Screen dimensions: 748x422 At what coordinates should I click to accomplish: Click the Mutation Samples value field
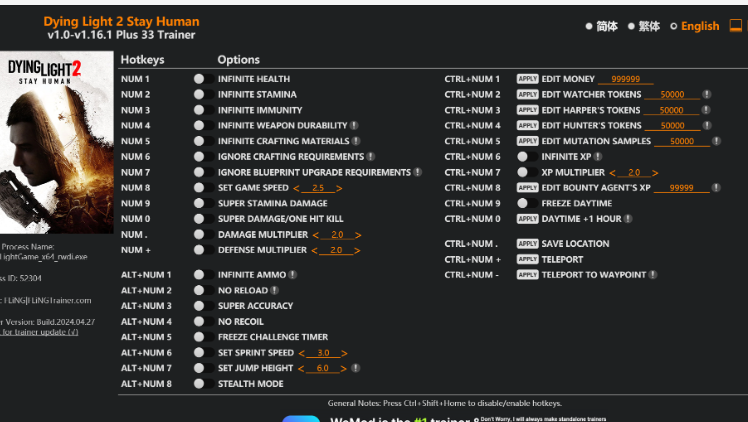[682, 141]
